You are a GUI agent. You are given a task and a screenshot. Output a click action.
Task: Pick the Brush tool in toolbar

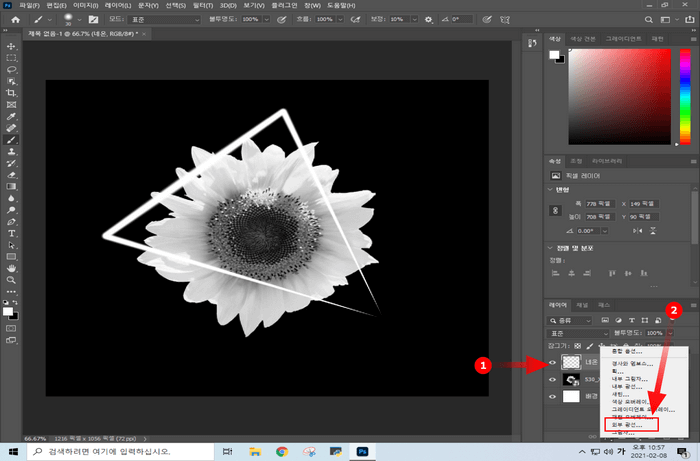point(11,139)
